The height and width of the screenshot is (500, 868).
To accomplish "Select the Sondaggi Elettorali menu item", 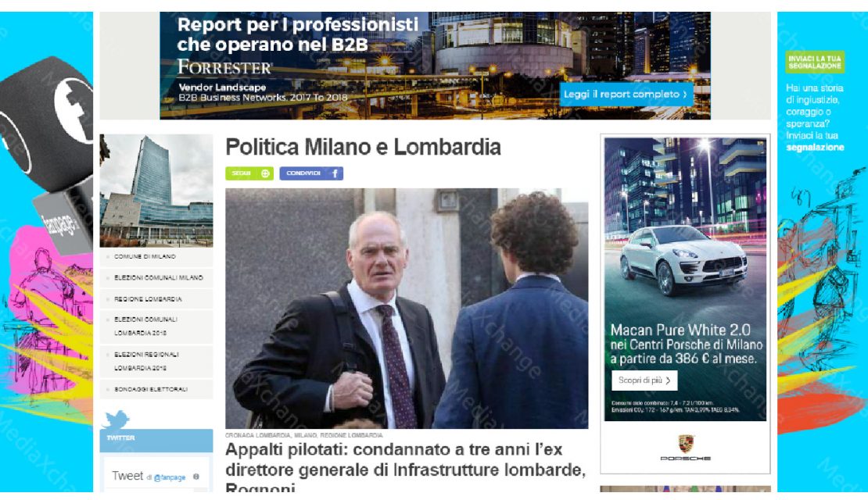I will (156, 389).
